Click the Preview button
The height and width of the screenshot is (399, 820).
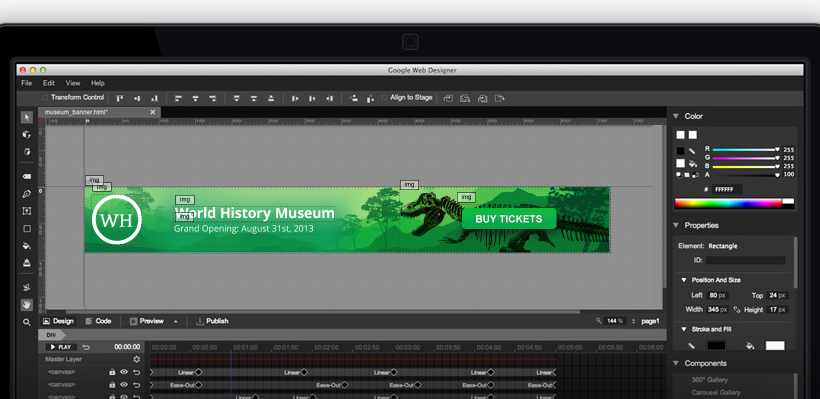pyautogui.click(x=147, y=321)
